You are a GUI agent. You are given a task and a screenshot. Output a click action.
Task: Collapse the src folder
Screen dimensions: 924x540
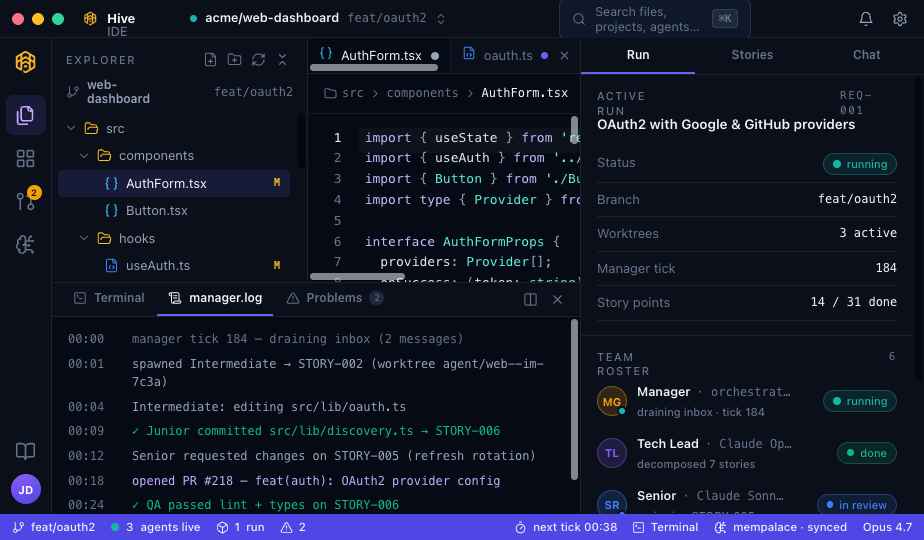[71, 128]
